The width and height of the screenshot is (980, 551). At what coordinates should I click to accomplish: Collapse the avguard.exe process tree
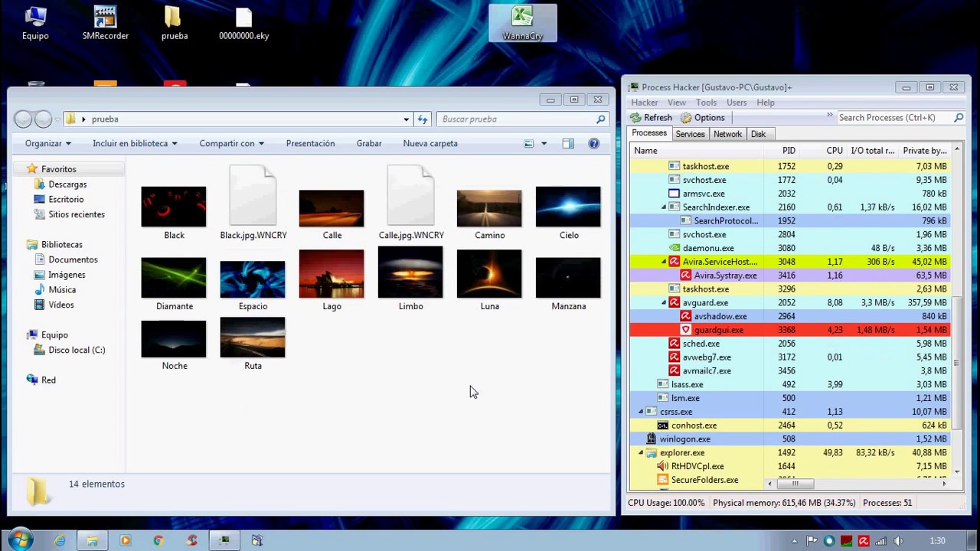coord(664,303)
